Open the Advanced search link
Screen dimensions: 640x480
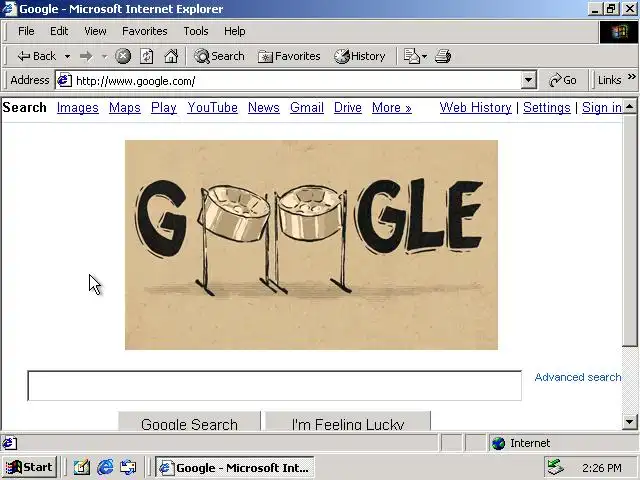578,377
